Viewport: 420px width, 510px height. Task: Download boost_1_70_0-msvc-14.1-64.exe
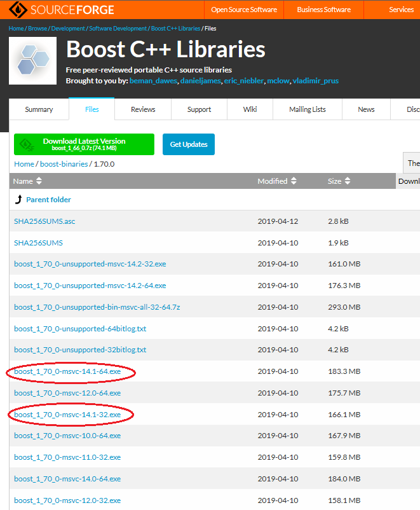[x=67, y=371]
